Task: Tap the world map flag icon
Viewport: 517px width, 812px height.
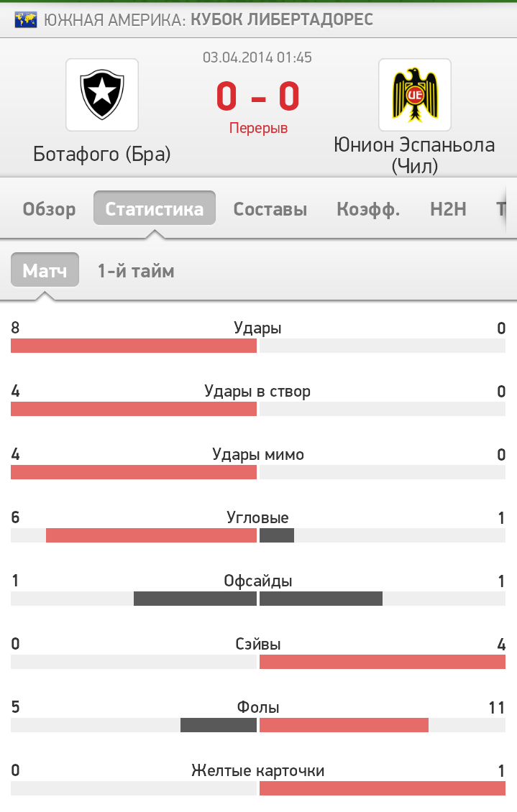Action: (25, 19)
